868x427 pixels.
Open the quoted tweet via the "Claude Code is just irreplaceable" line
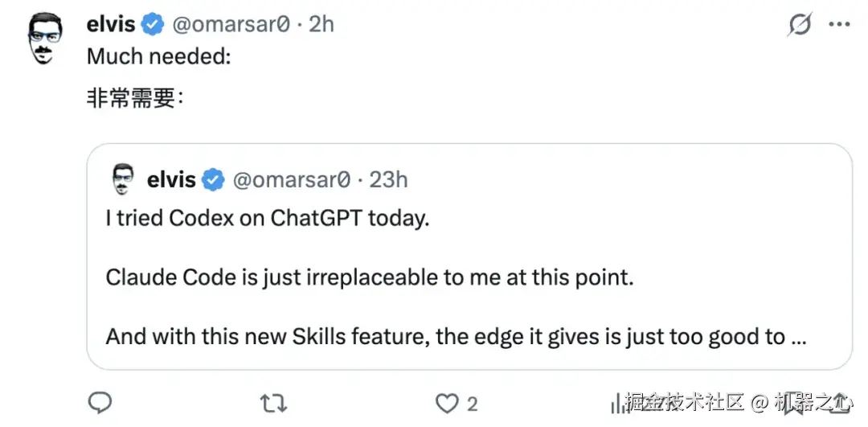[370, 278]
